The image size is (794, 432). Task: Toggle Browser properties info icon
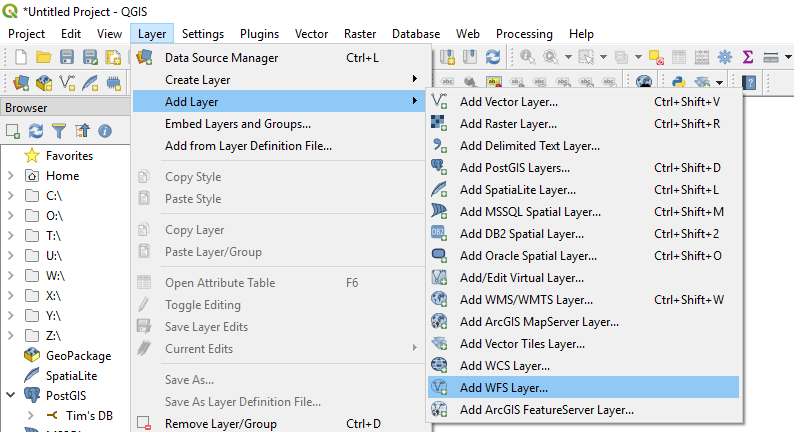click(105, 131)
